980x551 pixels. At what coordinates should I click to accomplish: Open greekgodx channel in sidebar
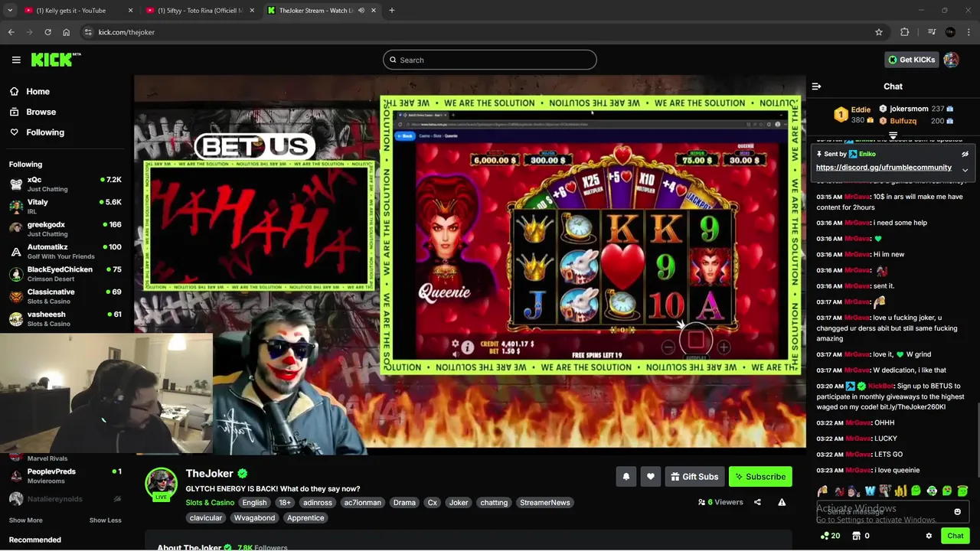click(x=65, y=229)
